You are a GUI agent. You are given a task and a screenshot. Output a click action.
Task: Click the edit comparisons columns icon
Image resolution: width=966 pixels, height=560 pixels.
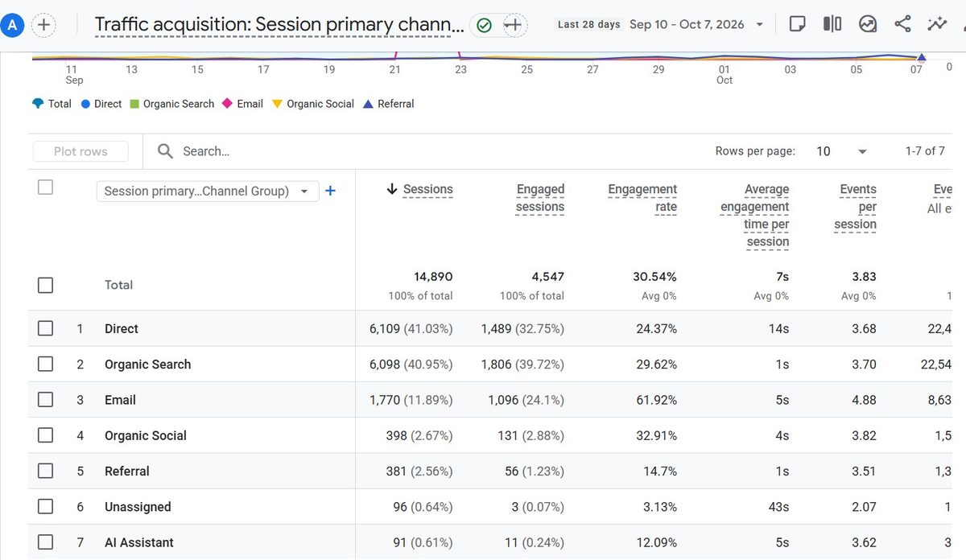click(x=832, y=24)
